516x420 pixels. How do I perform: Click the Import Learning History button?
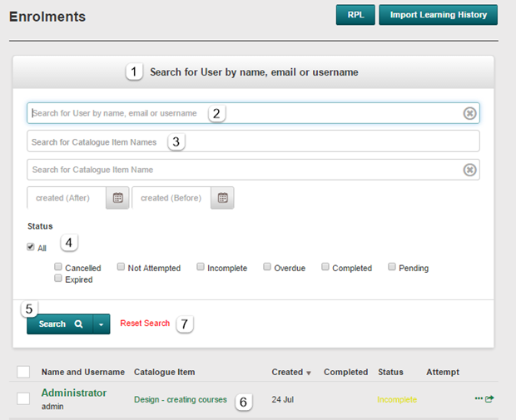(439, 15)
